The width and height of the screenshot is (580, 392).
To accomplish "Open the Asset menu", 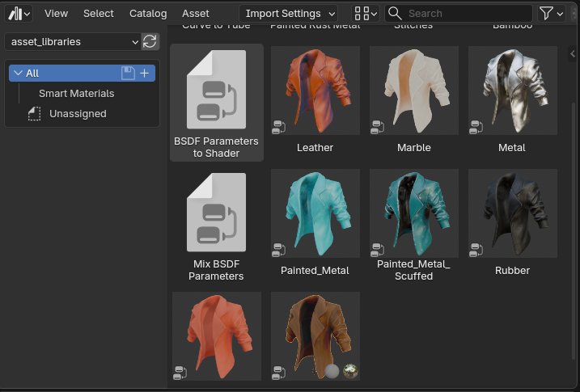I will 196,14.
